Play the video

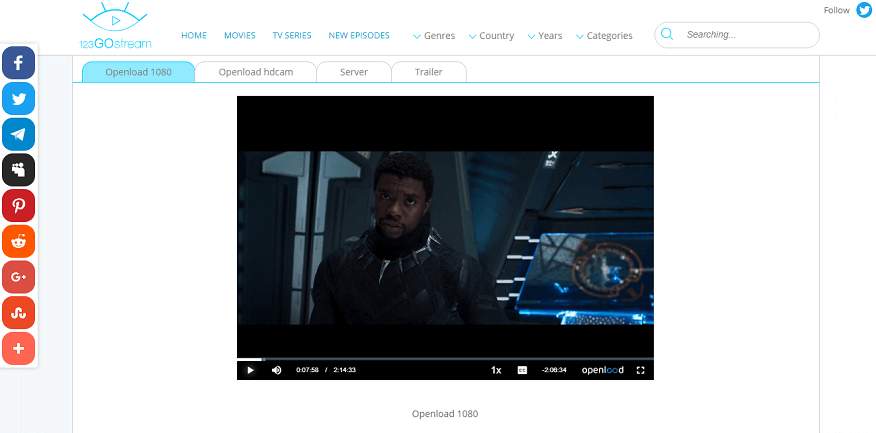pos(250,370)
